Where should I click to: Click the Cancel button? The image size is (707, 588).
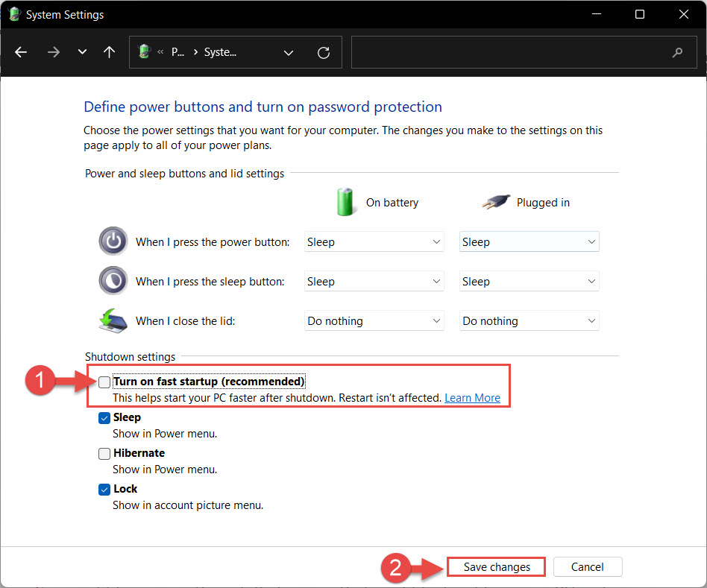click(588, 567)
